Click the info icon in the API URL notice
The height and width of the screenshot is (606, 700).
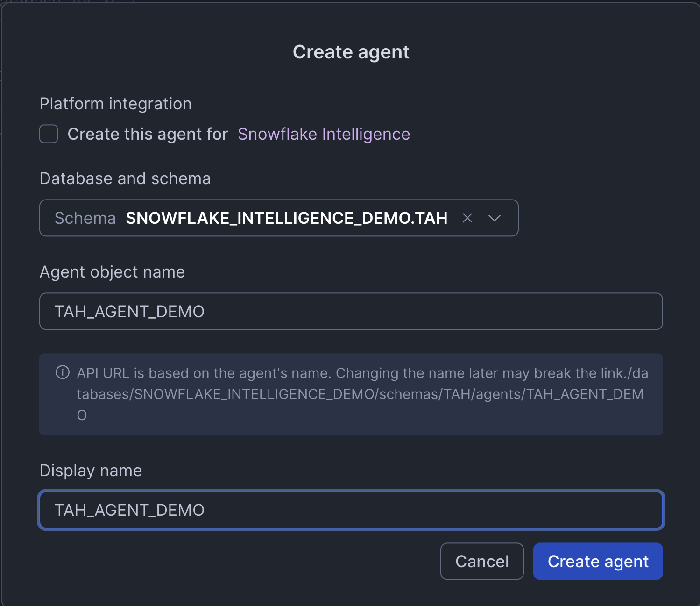(x=63, y=372)
